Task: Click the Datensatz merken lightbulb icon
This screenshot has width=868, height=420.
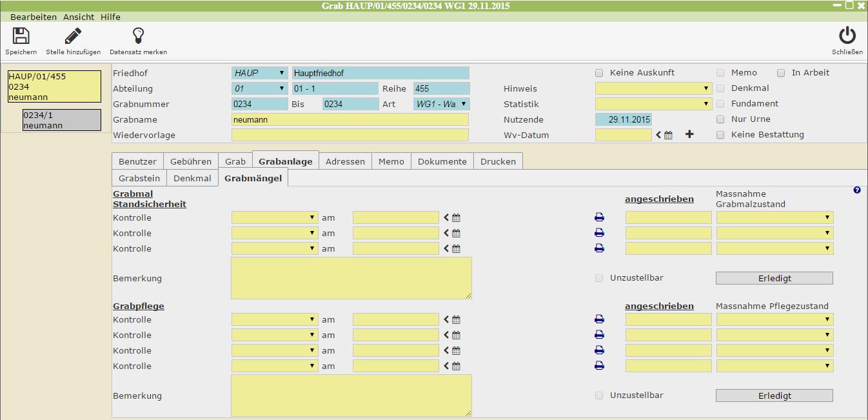Action: point(138,36)
